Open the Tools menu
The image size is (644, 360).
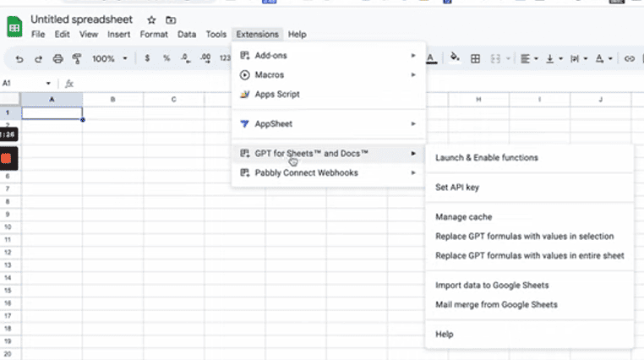(216, 35)
